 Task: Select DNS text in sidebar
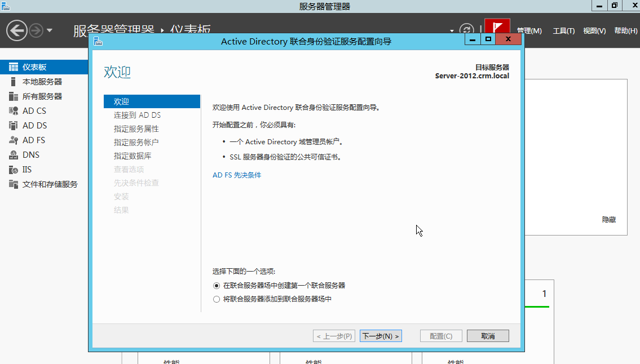coord(31,155)
